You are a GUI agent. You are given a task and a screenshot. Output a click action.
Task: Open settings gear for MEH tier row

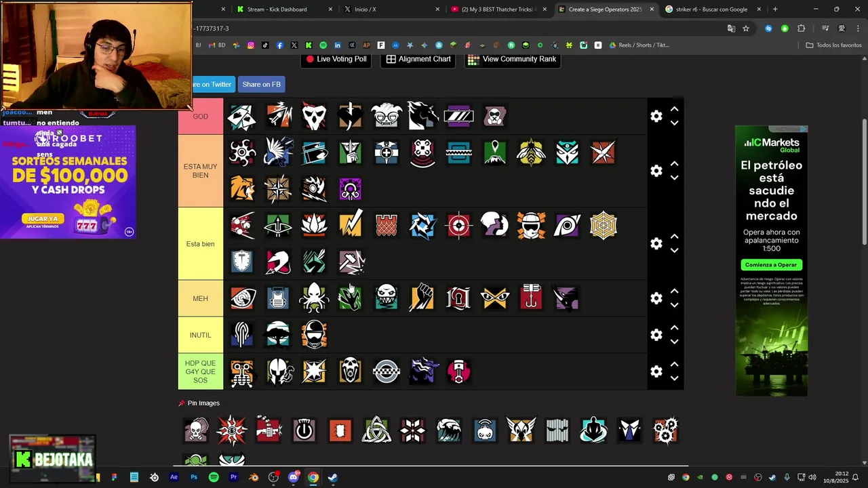coord(656,298)
